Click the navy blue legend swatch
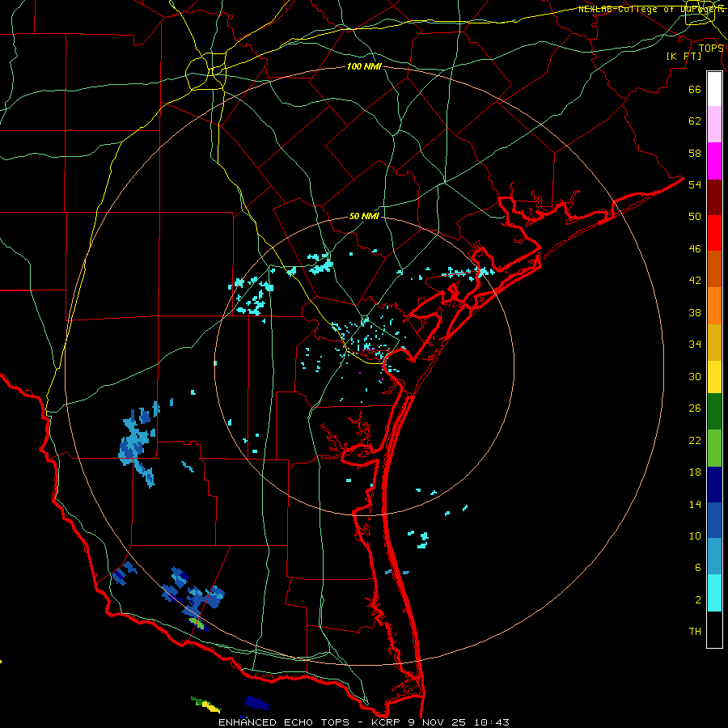728x728 pixels. click(714, 485)
